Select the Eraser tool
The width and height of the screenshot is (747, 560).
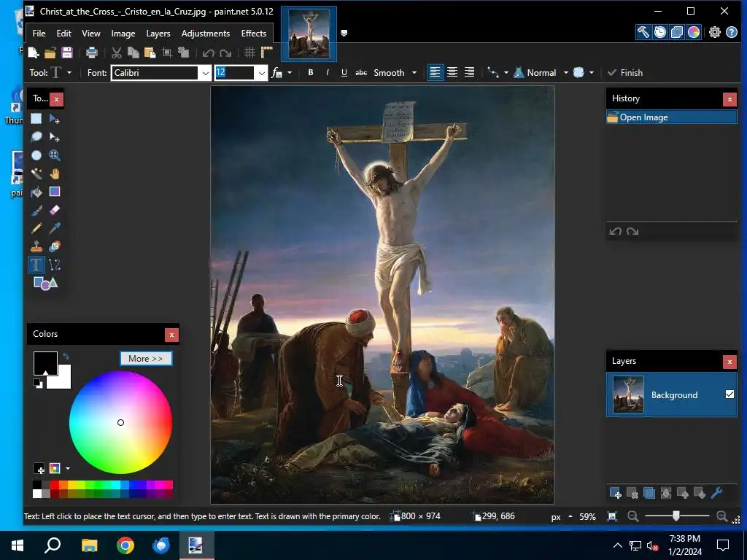54,209
